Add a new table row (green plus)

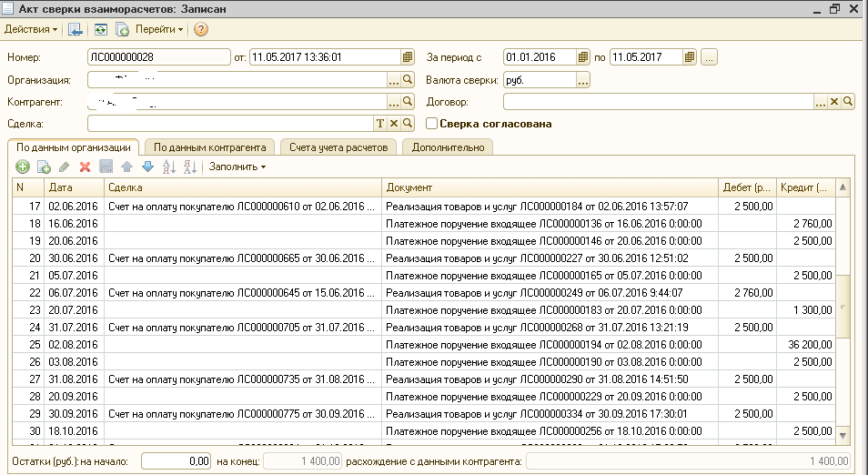click(x=23, y=167)
